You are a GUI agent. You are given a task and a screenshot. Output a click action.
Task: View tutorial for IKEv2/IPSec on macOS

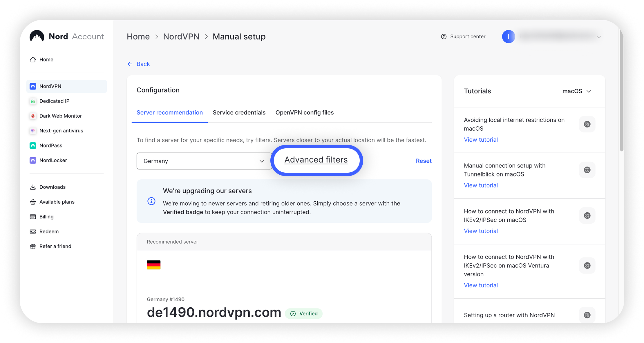pos(481,231)
